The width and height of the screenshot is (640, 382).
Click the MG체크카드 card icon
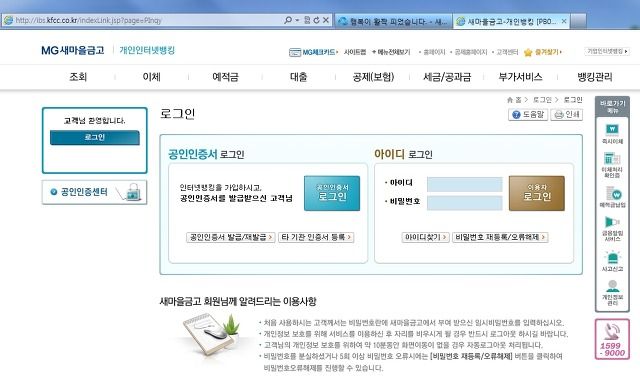(x=295, y=52)
